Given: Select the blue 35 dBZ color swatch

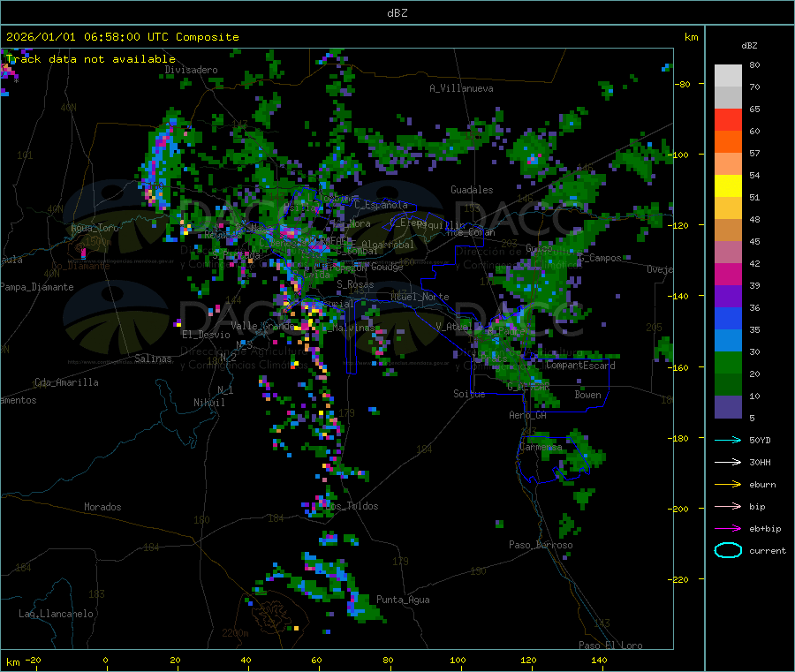Looking at the screenshot, I should click(x=728, y=318).
